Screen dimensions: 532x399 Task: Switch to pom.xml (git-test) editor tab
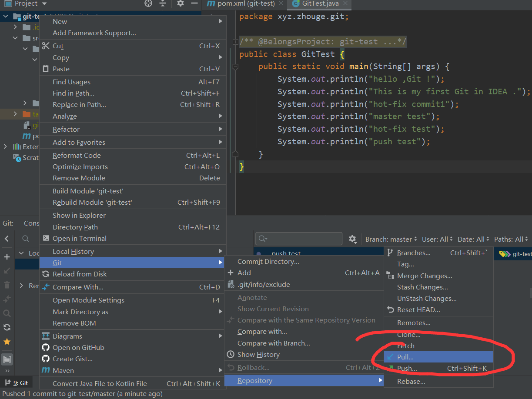(246, 3)
